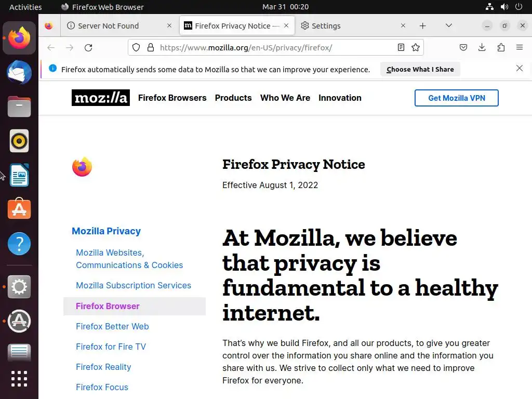The height and width of the screenshot is (399, 532).
Task: Click the Get Mozilla VPN button
Action: 456,98
